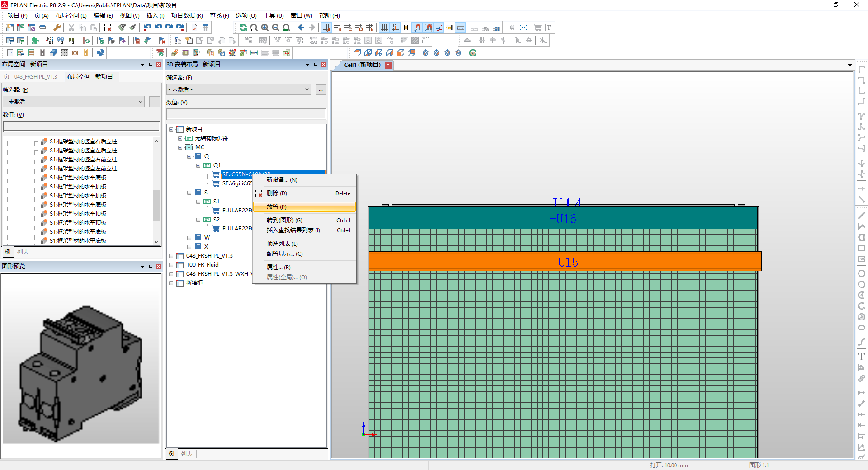The image size is (868, 470).
Task: Click the 128 value display toolbar icon
Action: pyautogui.click(x=449, y=28)
